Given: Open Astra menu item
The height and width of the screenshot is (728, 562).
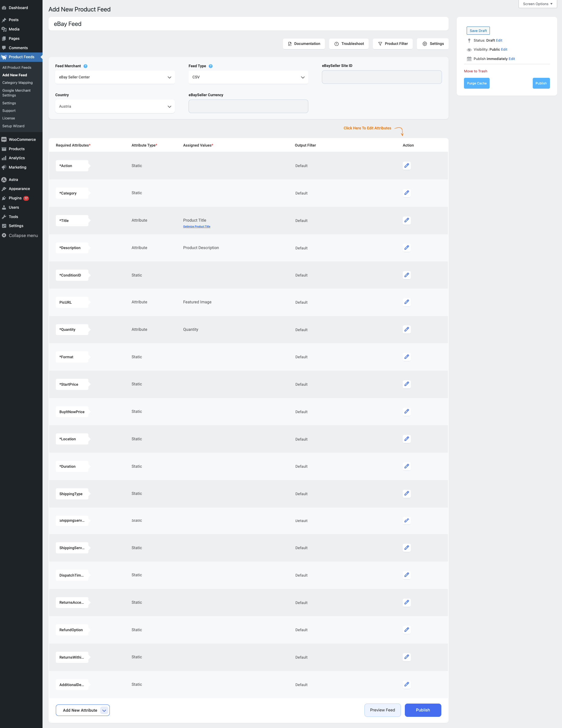Looking at the screenshot, I should [x=21, y=180].
